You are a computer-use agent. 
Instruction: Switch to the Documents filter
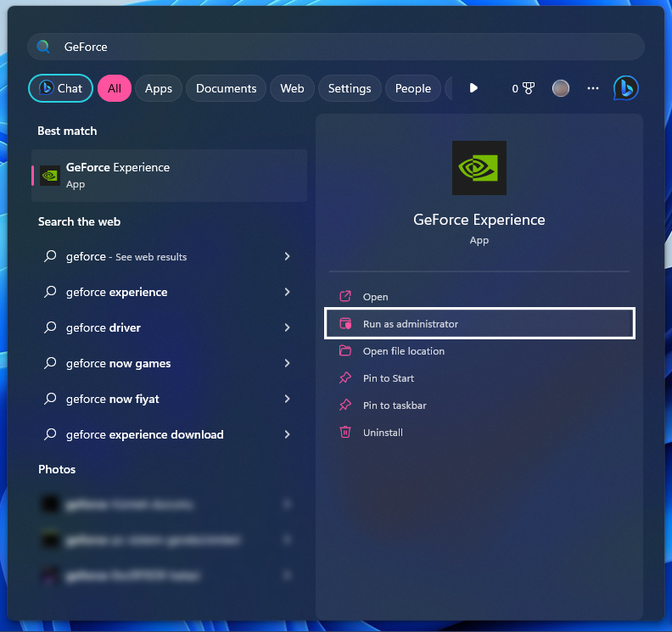pos(227,88)
